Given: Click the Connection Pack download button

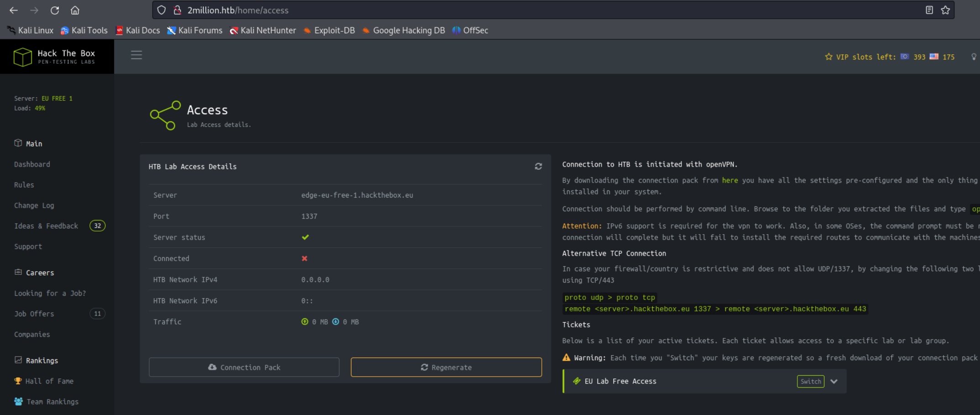Looking at the screenshot, I should [x=244, y=367].
